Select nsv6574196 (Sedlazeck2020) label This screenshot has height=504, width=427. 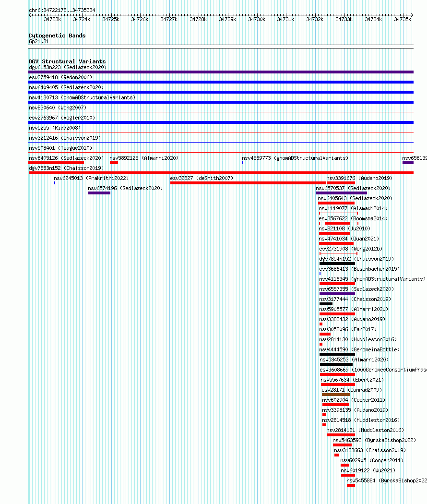(x=125, y=188)
